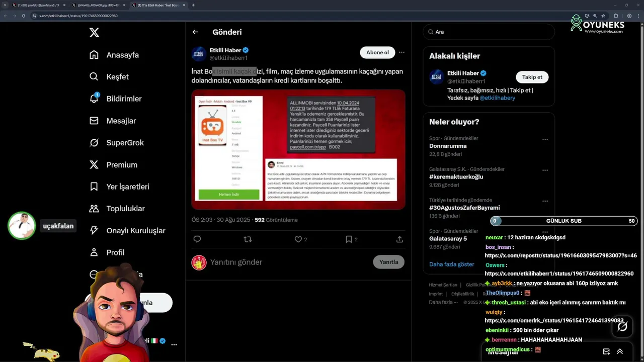Click the repost icon under the post
Screen dimensions: 644x362
(x=248, y=239)
